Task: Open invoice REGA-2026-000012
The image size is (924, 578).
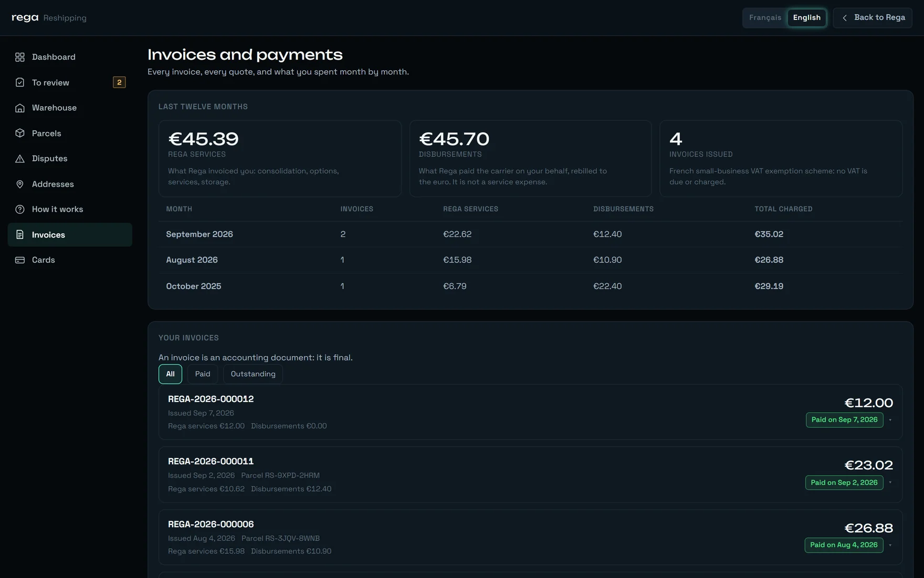Action: [530, 412]
